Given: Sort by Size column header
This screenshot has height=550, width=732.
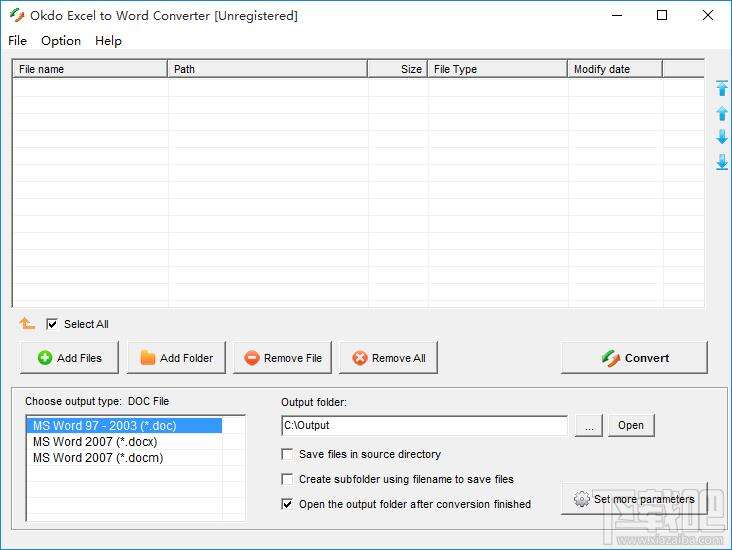Looking at the screenshot, I should (398, 69).
